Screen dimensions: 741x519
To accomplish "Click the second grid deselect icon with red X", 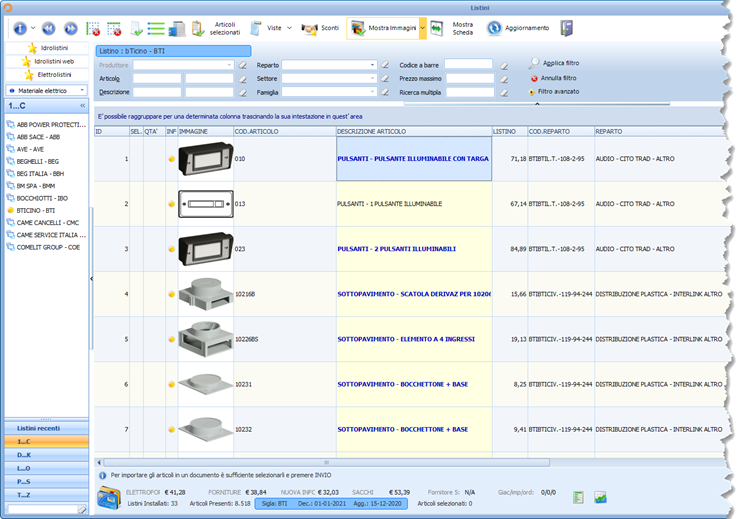I will coord(114,29).
